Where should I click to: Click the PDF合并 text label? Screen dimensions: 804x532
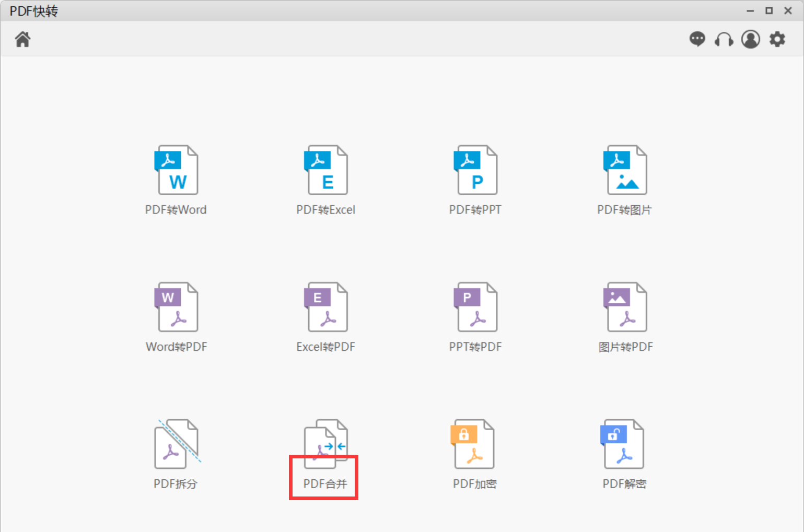[325, 484]
